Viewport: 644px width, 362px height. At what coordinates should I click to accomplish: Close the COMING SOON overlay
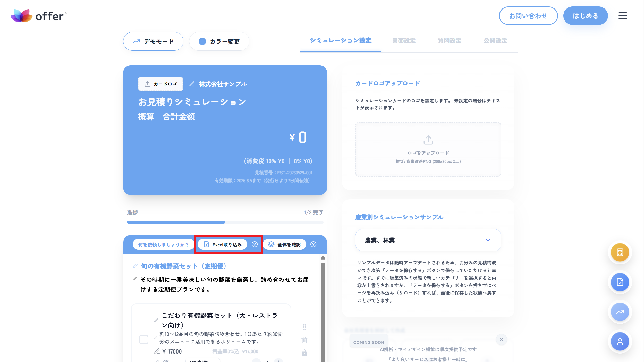coord(501,340)
